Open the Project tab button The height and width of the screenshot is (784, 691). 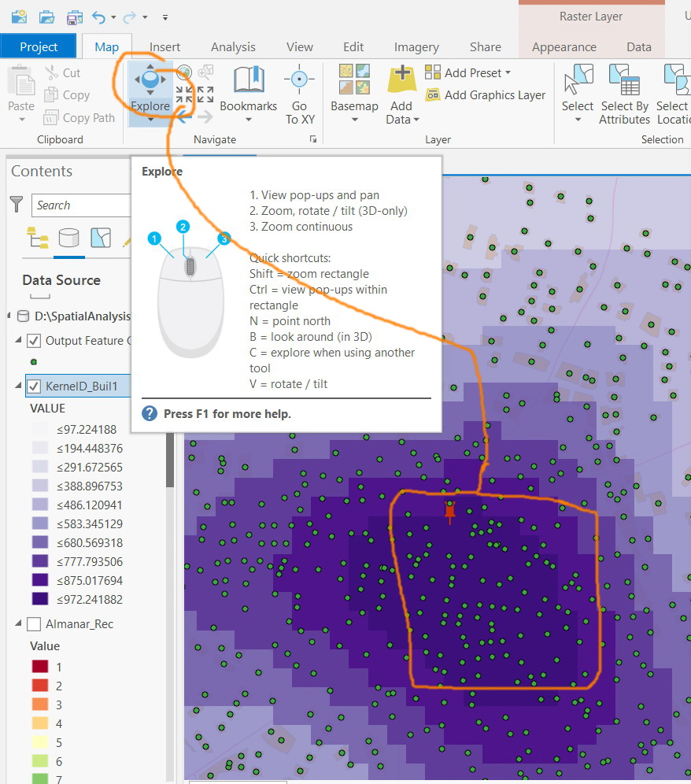click(x=39, y=47)
